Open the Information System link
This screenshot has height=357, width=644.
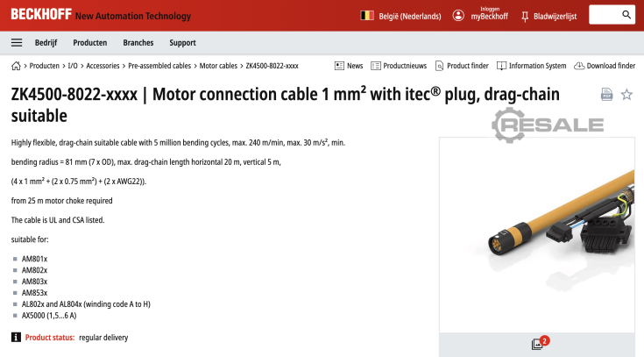(x=538, y=66)
